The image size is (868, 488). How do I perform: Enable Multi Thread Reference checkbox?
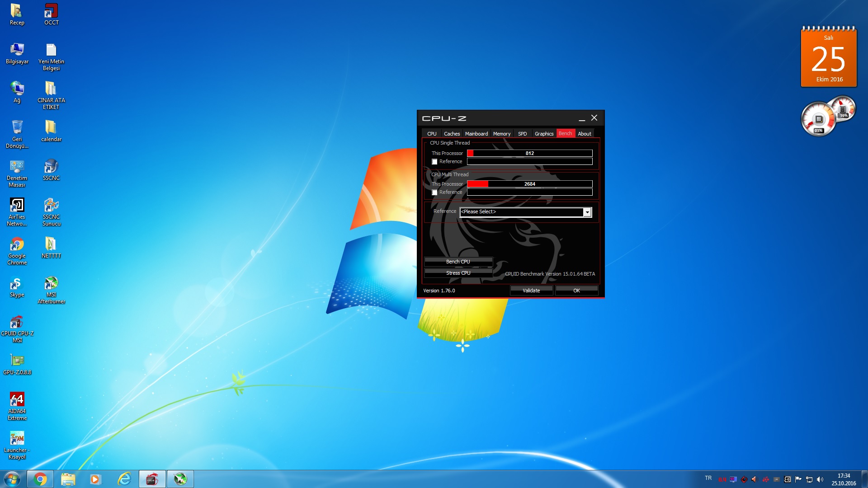tap(434, 192)
